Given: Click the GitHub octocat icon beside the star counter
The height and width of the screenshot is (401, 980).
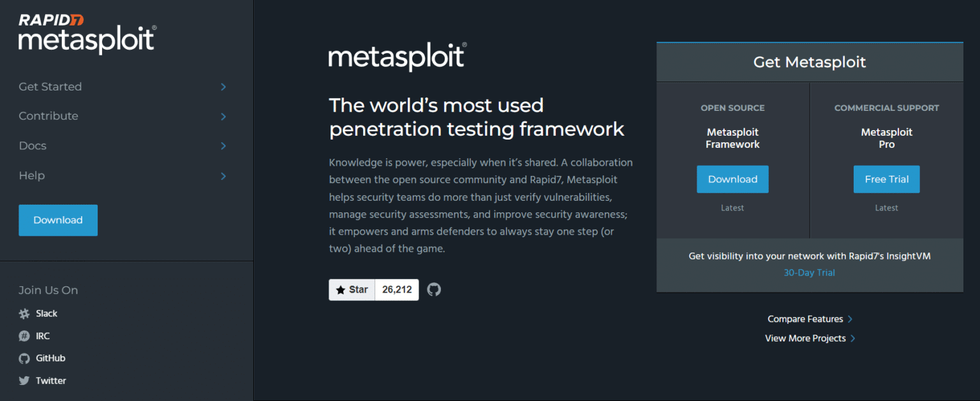Looking at the screenshot, I should click(x=434, y=289).
